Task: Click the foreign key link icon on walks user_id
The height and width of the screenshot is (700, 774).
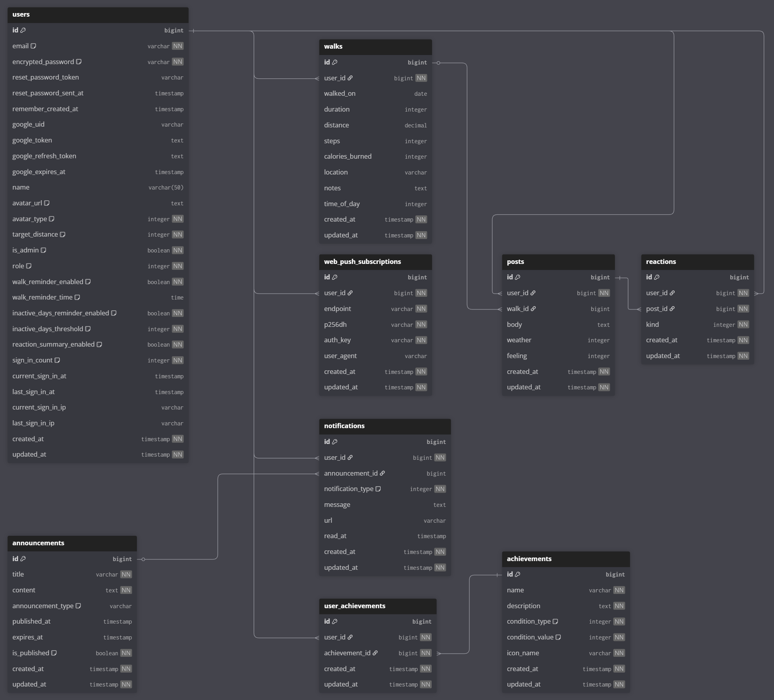Action: click(x=351, y=78)
